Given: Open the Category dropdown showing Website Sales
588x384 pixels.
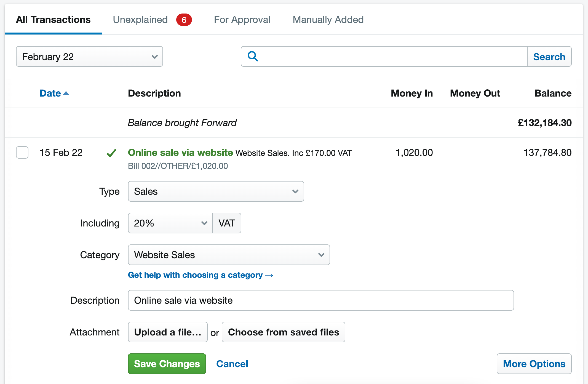Looking at the screenshot, I should pos(229,255).
